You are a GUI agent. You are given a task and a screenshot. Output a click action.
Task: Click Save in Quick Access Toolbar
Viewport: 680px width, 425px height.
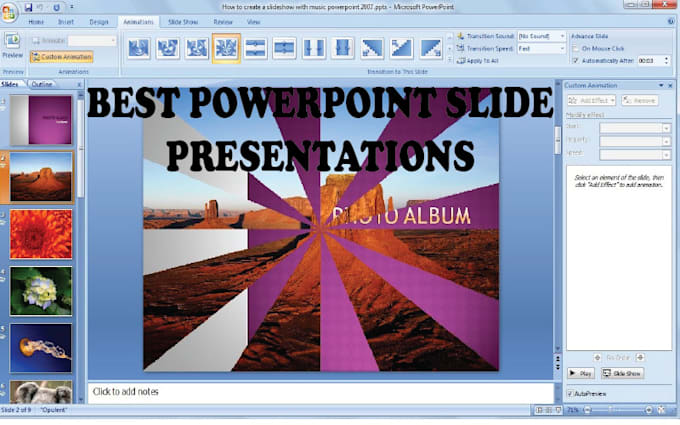(29, 7)
